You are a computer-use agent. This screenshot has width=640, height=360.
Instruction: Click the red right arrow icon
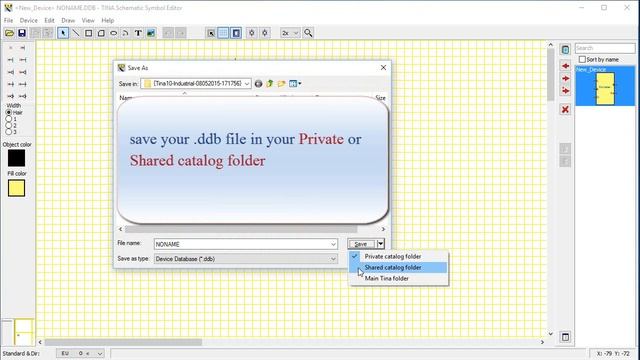[565, 78]
